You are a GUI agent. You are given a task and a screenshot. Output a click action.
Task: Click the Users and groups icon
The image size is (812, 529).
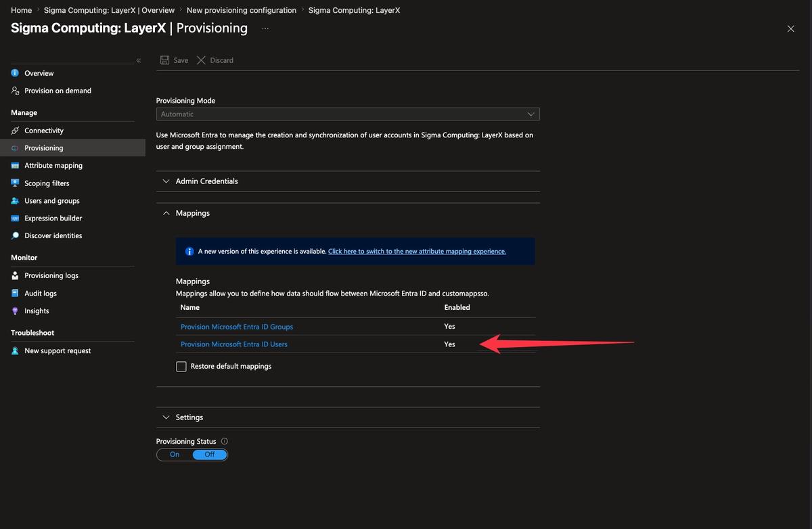pyautogui.click(x=15, y=201)
